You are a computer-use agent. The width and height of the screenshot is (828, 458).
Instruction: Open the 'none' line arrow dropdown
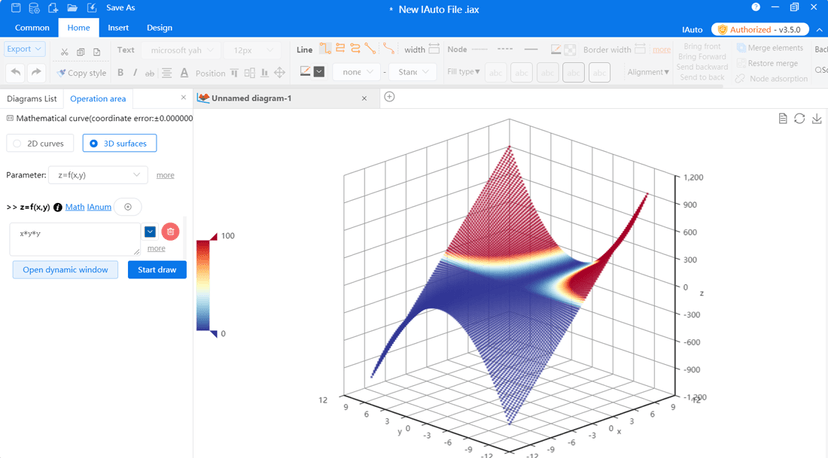[x=356, y=72]
